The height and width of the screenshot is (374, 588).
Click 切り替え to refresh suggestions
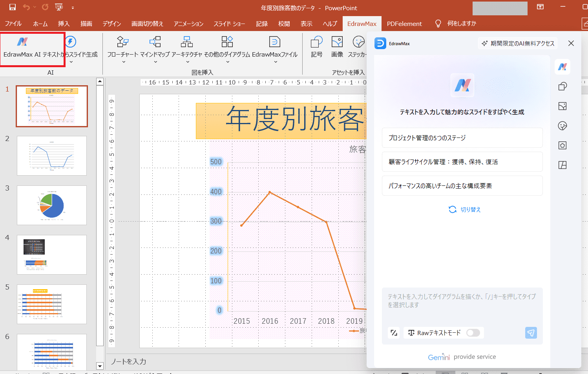pyautogui.click(x=465, y=209)
